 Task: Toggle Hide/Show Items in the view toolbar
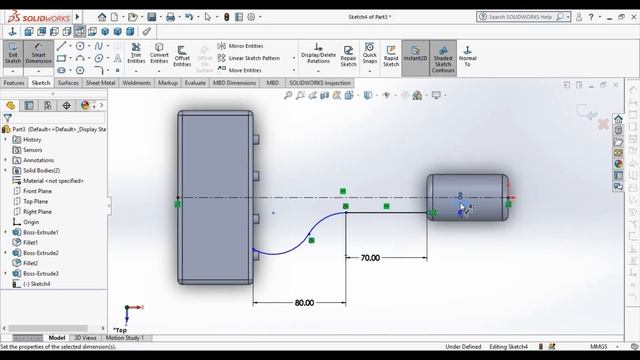pyautogui.click(x=386, y=95)
